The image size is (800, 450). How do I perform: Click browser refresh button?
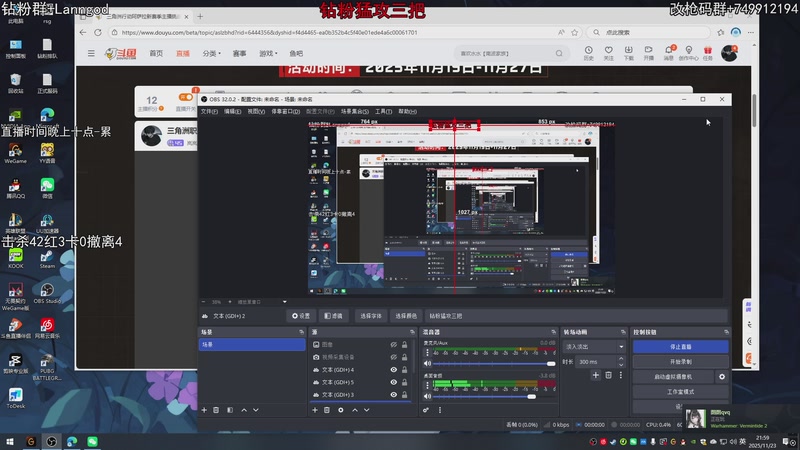coord(98,32)
